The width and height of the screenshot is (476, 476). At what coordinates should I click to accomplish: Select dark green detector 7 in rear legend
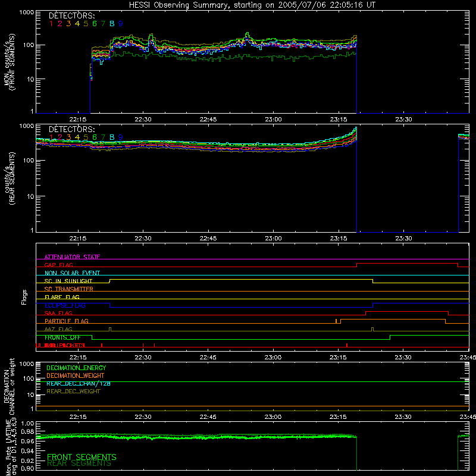103,137
